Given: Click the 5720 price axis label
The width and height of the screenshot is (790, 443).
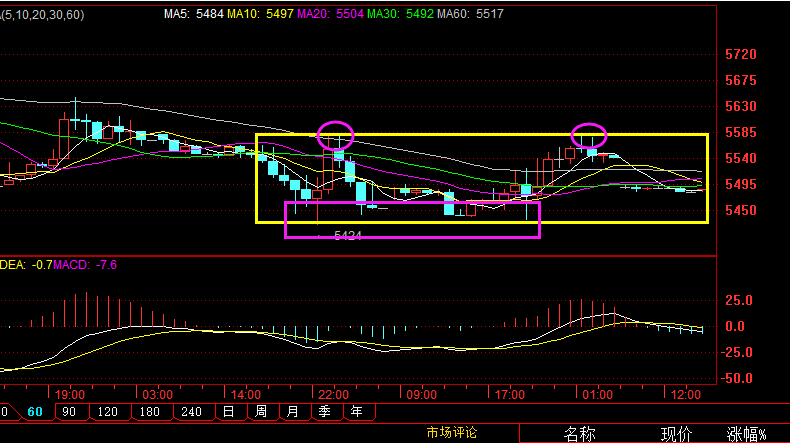Looking at the screenshot, I should click(x=741, y=54).
